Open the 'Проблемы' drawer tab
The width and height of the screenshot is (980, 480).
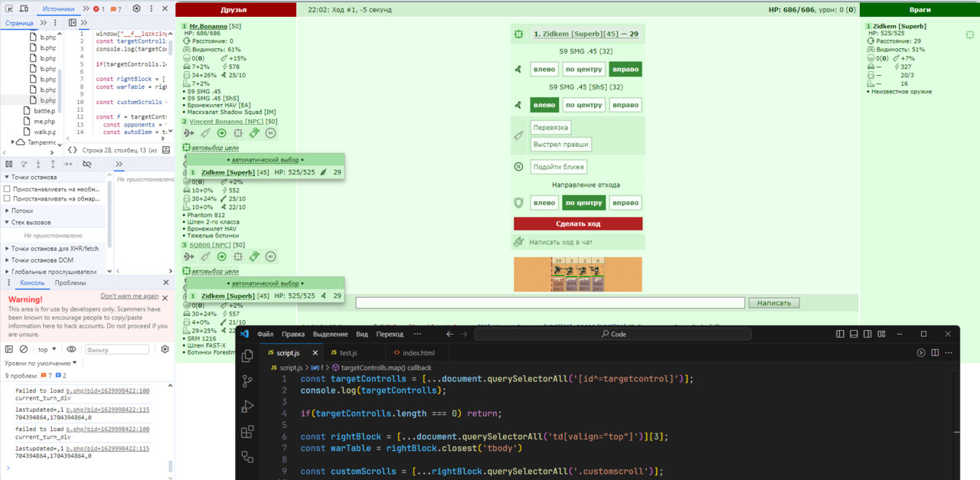tap(70, 283)
